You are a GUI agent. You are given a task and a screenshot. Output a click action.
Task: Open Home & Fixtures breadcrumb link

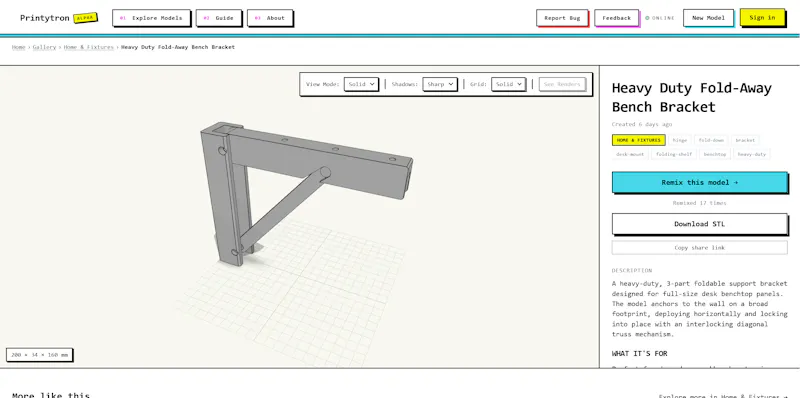[89, 47]
